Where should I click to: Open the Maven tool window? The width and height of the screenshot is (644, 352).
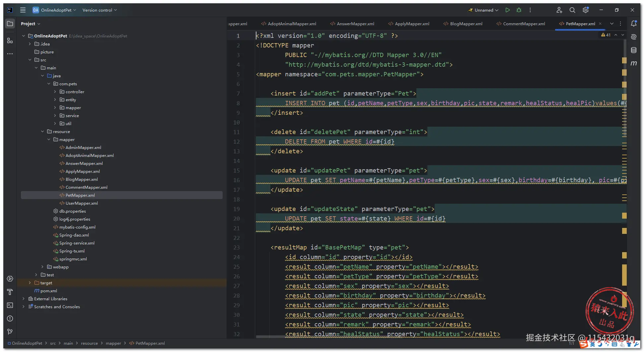tap(634, 63)
